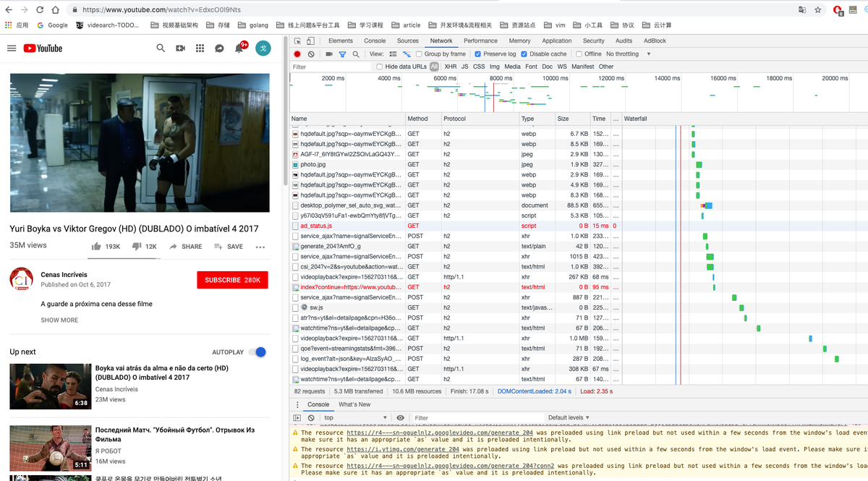Open YouTube hamburger guide menu
The height and width of the screenshot is (481, 868).
coord(12,48)
